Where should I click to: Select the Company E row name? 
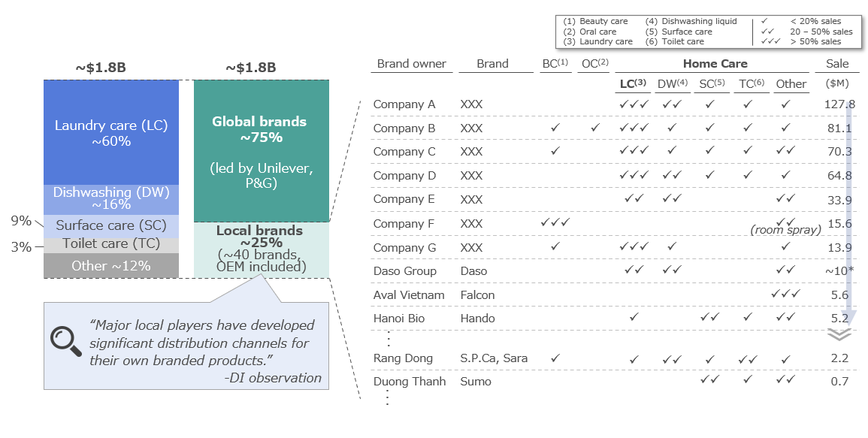tap(404, 199)
